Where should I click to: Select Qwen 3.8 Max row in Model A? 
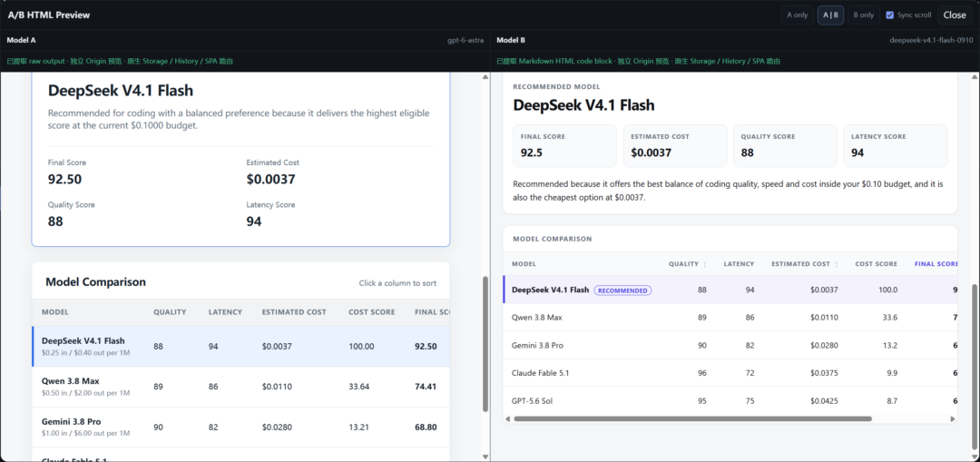pos(240,387)
